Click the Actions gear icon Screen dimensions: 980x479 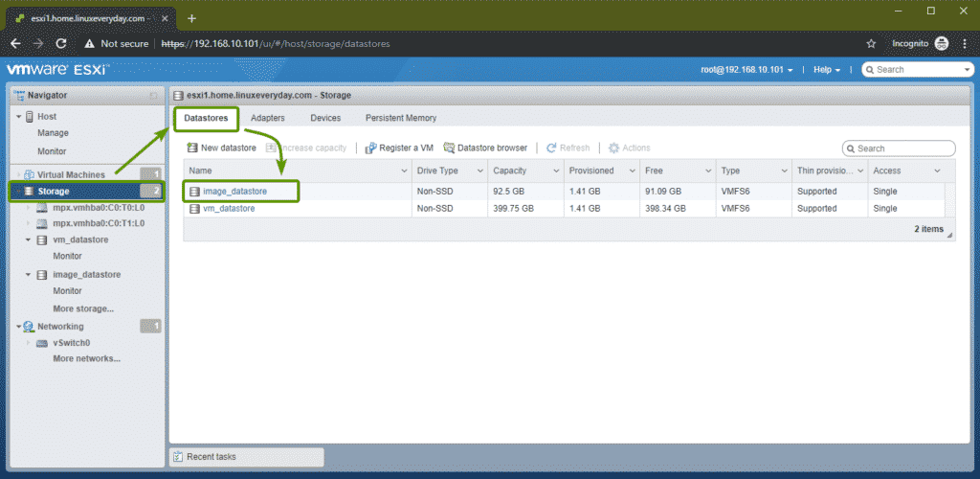[x=614, y=148]
